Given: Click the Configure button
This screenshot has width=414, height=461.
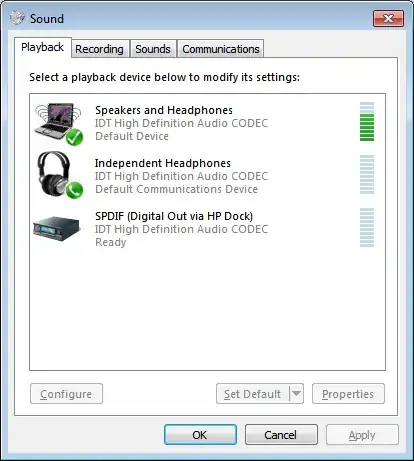Looking at the screenshot, I should 66,394.
